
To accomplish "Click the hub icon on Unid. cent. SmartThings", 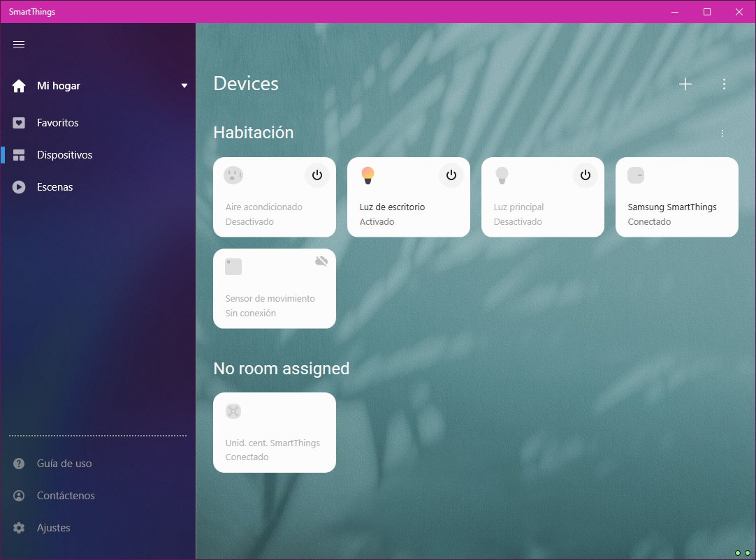I will click(233, 411).
